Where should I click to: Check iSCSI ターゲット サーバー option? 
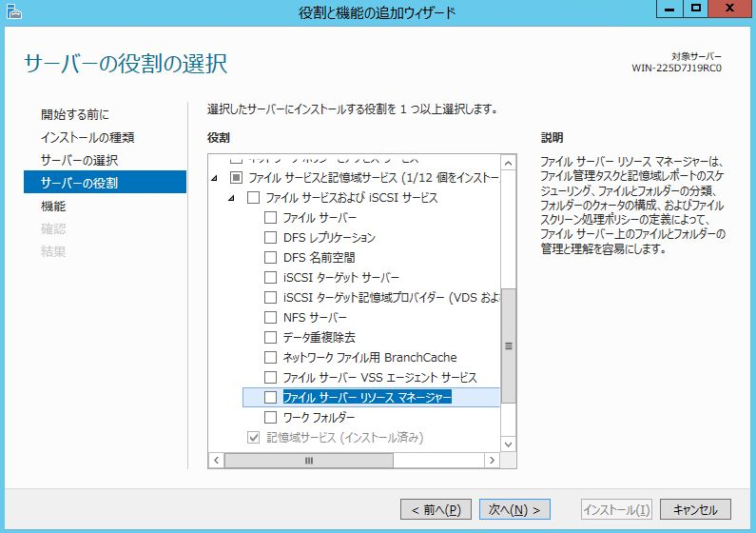pos(271,278)
